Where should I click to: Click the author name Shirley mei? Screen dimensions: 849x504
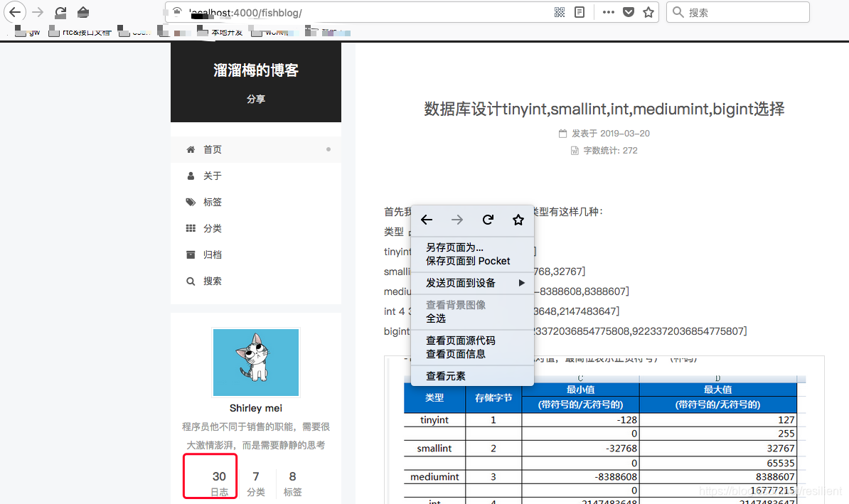255,408
